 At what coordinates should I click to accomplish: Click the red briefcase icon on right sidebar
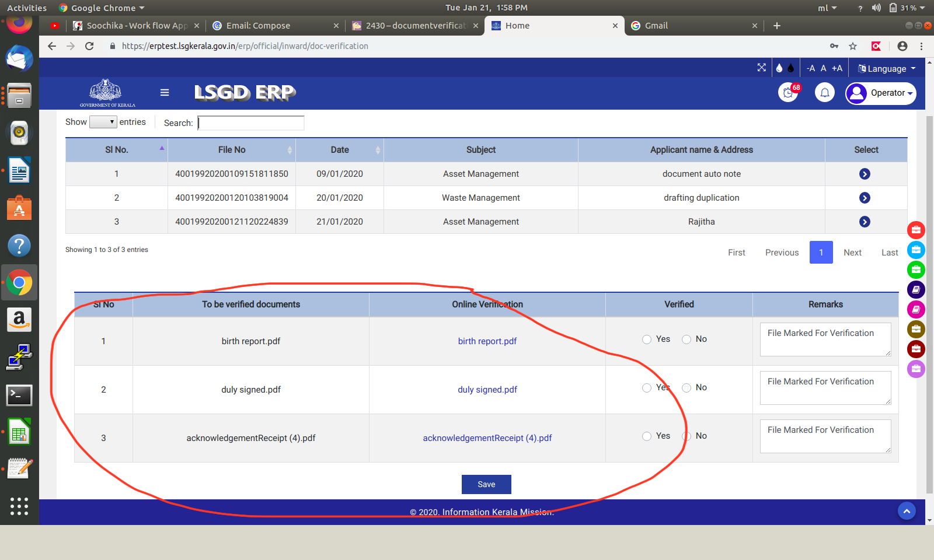pyautogui.click(x=916, y=230)
